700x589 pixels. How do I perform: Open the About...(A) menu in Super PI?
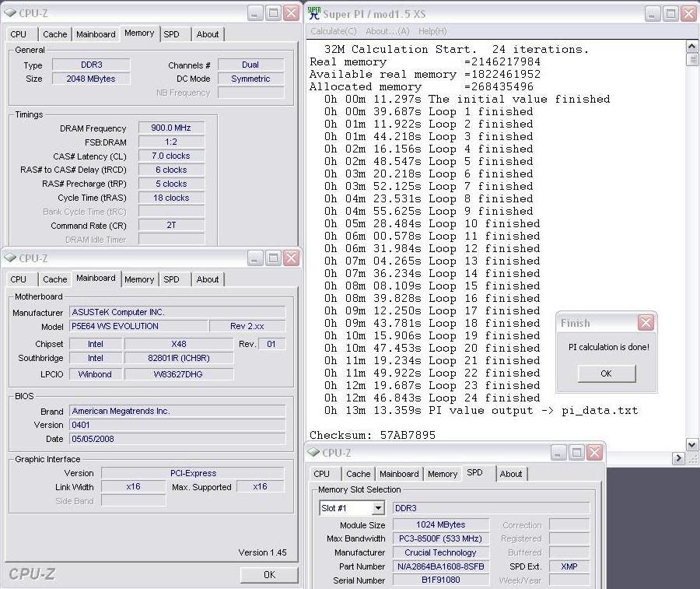387,31
